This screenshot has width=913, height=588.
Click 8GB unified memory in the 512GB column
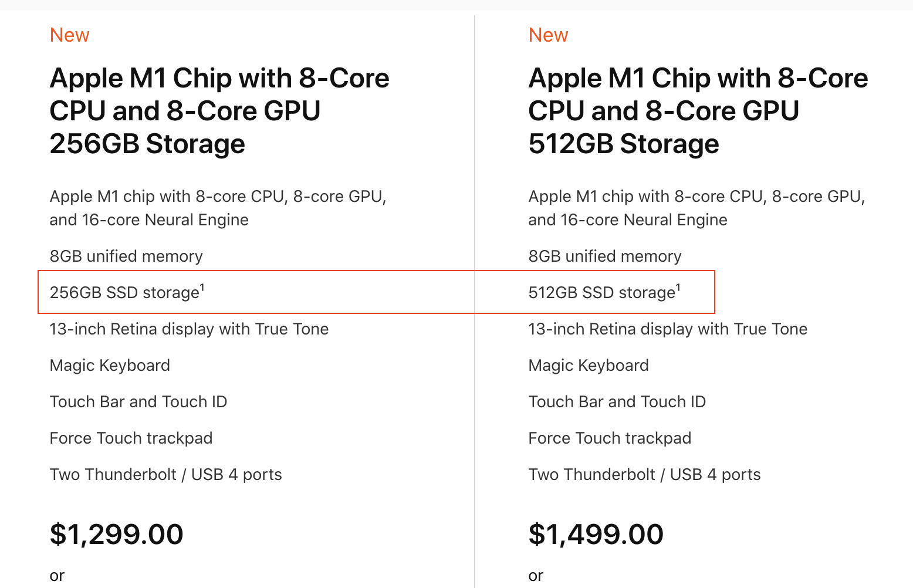(605, 256)
